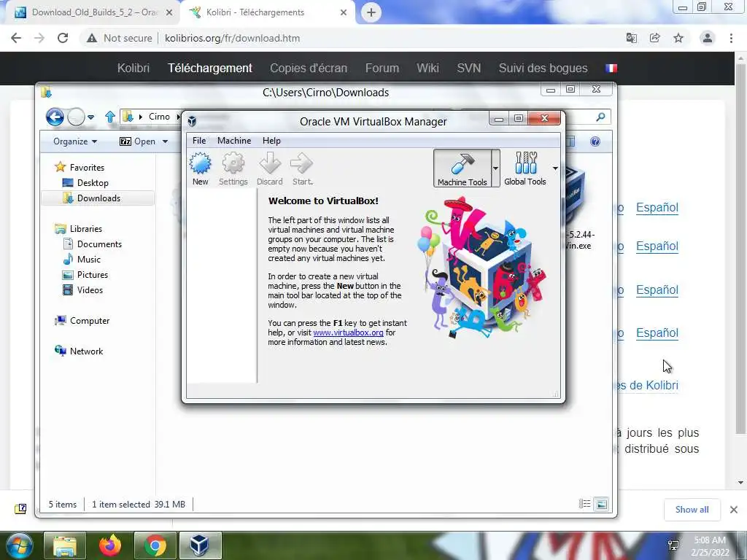Click Cirno in the Explorer address bar
Viewport: 747px width, 560px height.
click(159, 116)
